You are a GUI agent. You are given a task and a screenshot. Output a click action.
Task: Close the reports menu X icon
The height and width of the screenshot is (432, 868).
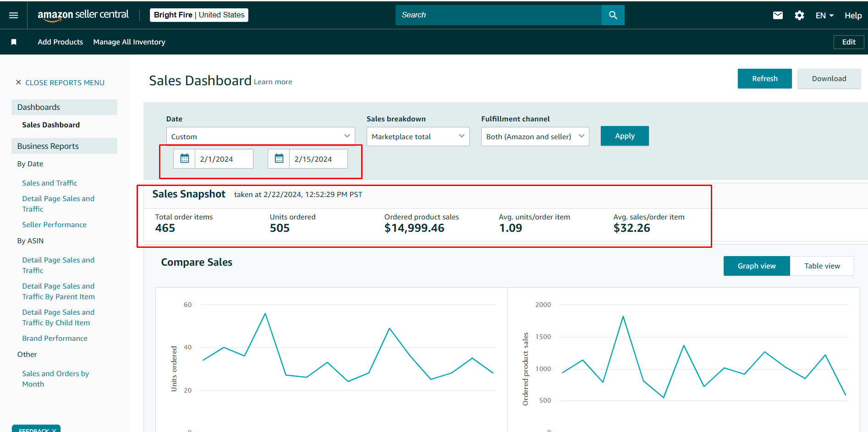[18, 82]
